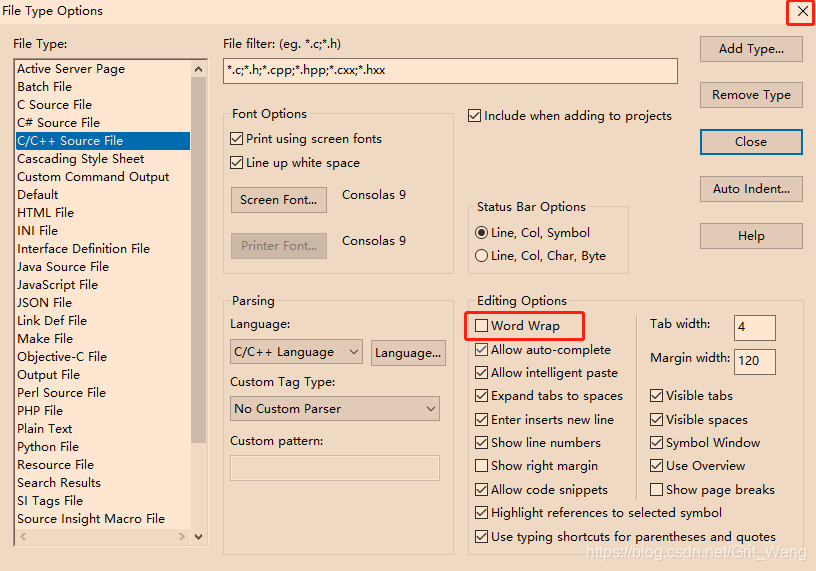Toggle Enter inserts new line
Viewport: 816px width, 571px height.
point(481,420)
